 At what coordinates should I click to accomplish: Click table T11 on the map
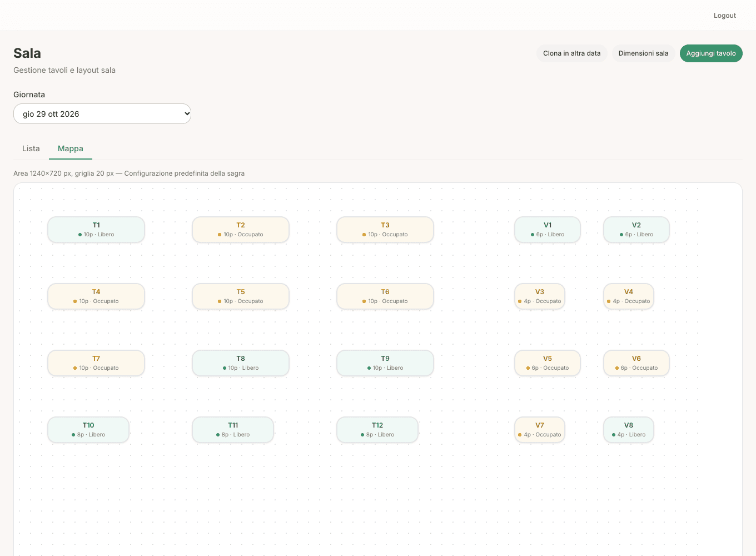point(233,430)
